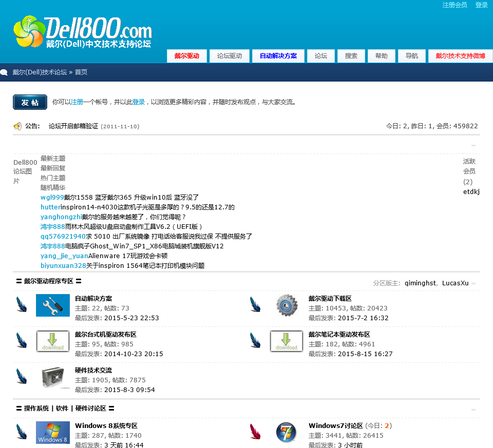
Task: Open moderator qiminghst profile
Action: point(420,283)
